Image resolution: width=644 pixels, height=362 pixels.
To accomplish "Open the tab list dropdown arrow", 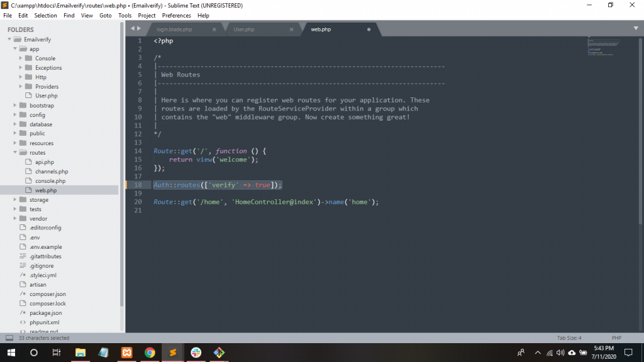I will click(636, 28).
